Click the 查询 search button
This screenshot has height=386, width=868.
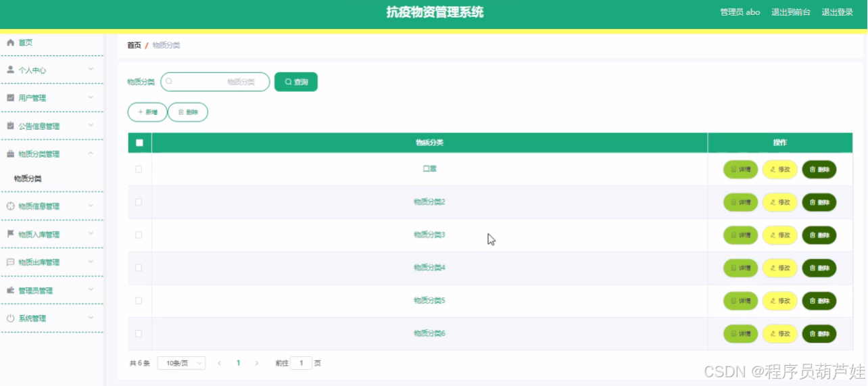tap(296, 82)
